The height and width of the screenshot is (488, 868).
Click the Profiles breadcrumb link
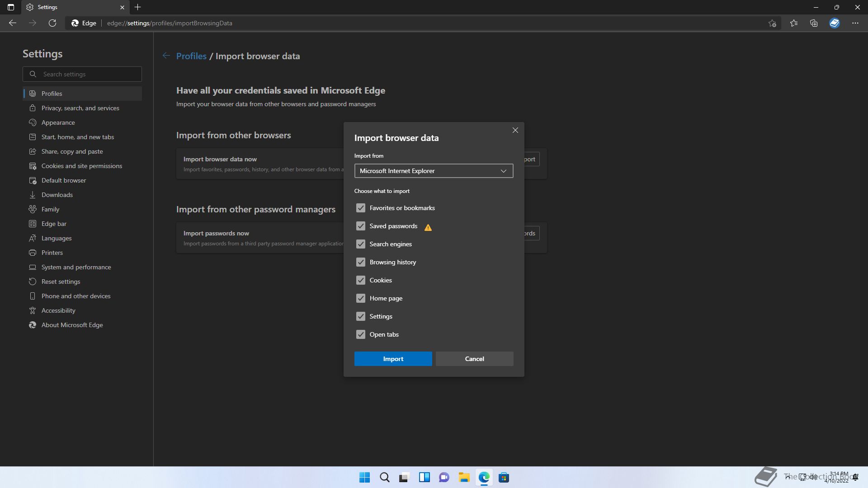[x=191, y=56]
